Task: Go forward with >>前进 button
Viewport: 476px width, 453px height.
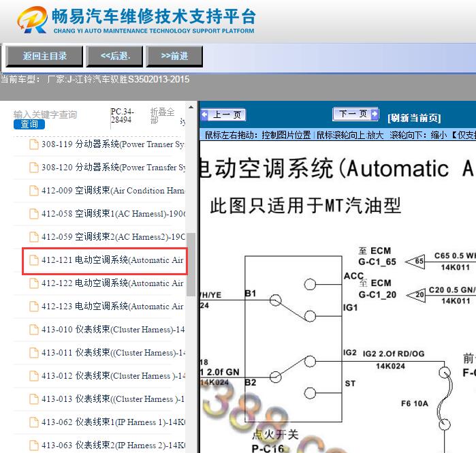Action: coord(174,56)
